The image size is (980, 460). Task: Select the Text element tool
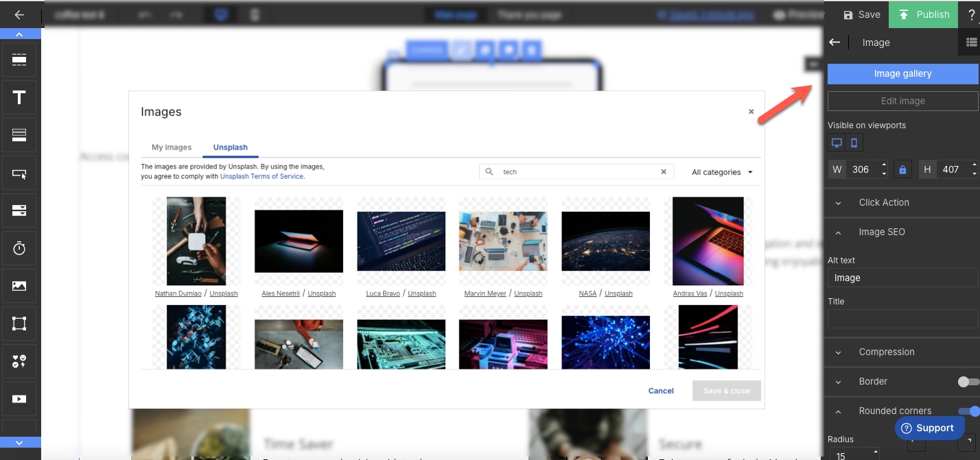pyautogui.click(x=19, y=97)
